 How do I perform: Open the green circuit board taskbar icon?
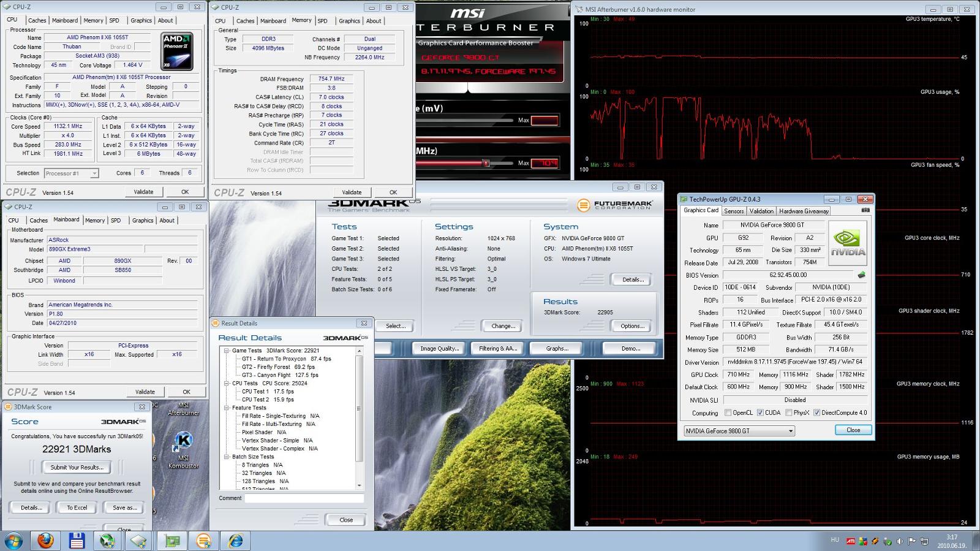tap(172, 541)
